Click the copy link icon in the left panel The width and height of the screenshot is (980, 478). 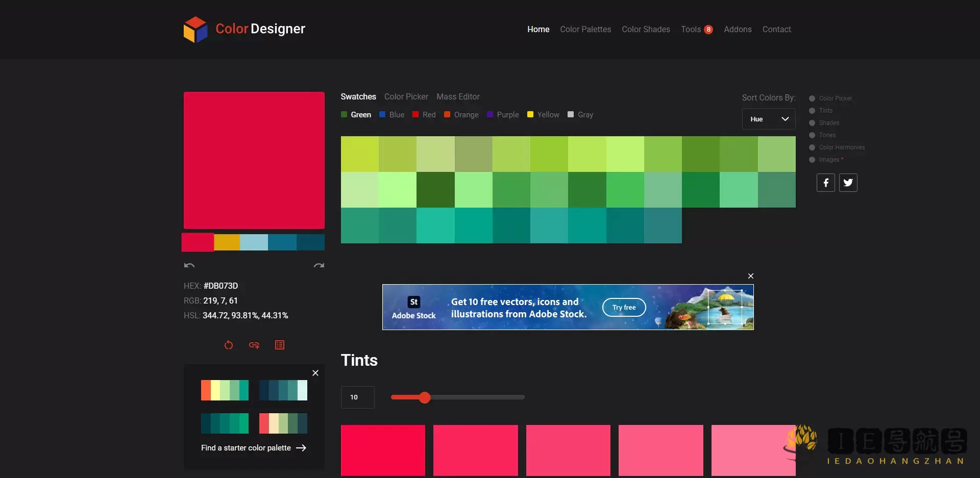pos(254,345)
